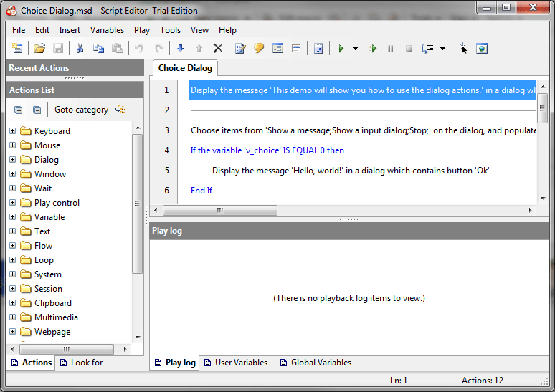This screenshot has height=392, width=555.
Task: Click the filmstrip toolbar icon
Action: point(318,48)
